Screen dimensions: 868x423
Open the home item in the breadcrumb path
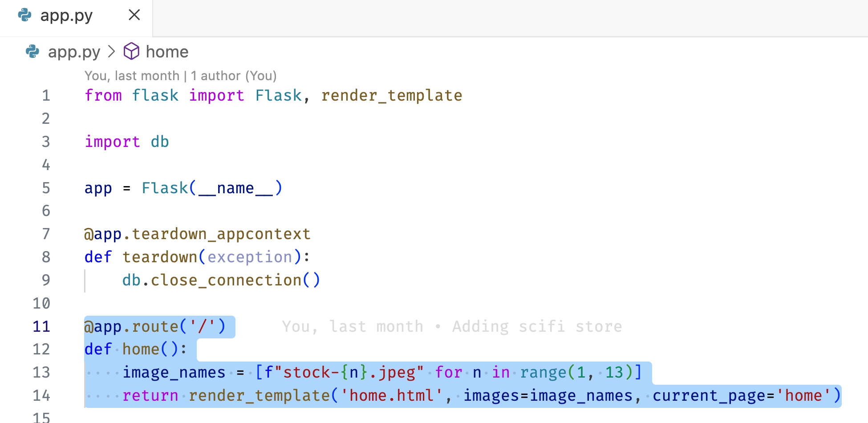pyautogui.click(x=167, y=52)
